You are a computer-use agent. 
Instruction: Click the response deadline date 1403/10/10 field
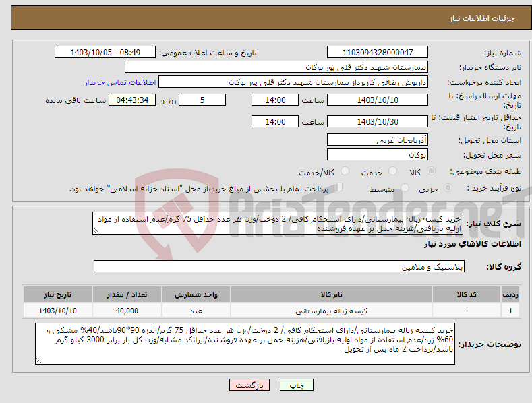click(x=378, y=100)
